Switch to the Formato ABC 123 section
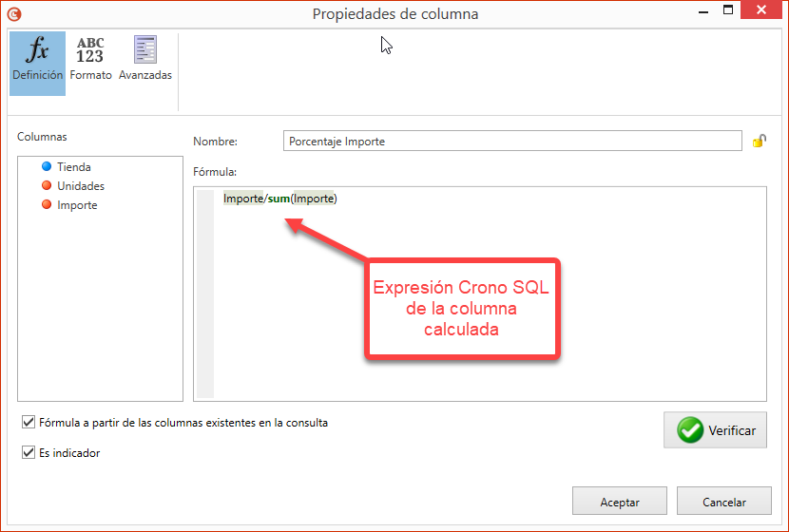 tap(90, 59)
